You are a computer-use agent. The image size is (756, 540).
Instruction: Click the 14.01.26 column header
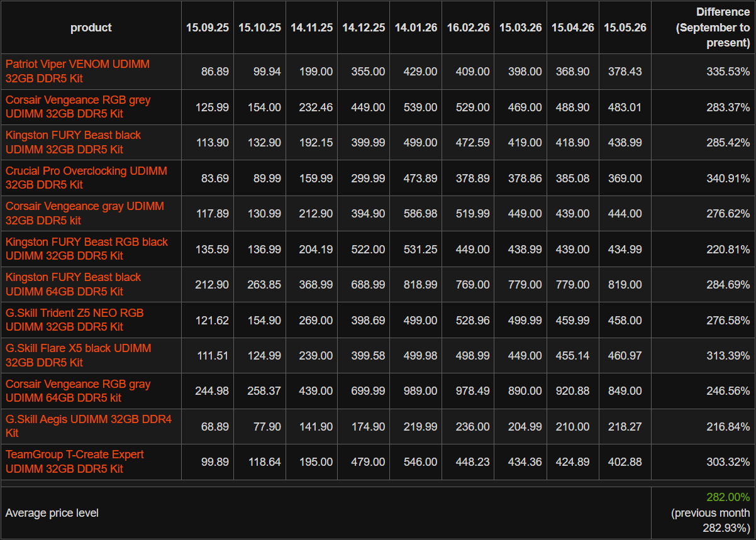[416, 28]
